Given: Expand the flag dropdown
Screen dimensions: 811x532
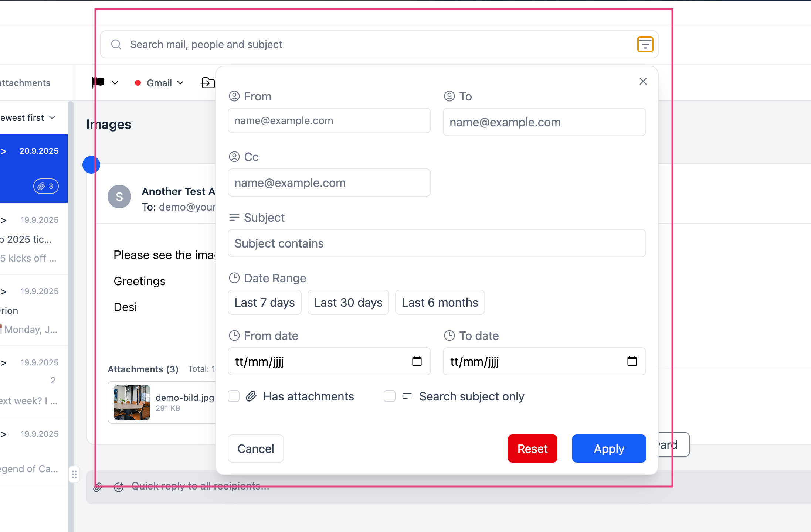Looking at the screenshot, I should coord(115,83).
